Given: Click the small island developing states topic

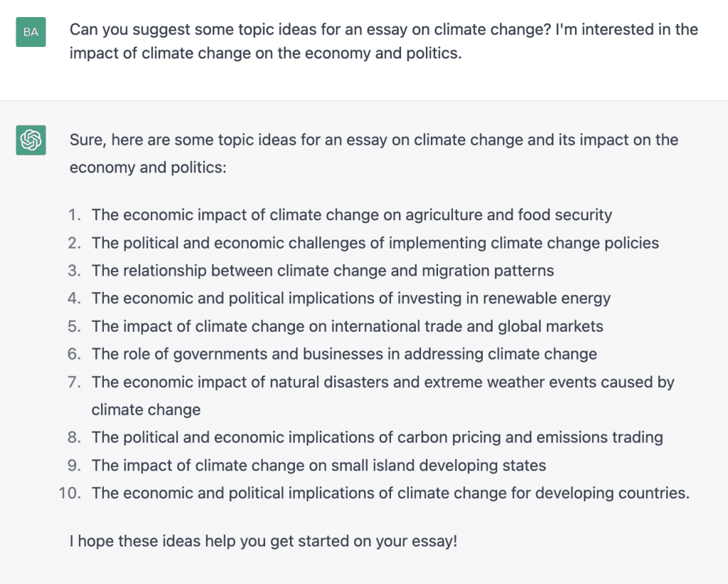Looking at the screenshot, I should tap(318, 465).
